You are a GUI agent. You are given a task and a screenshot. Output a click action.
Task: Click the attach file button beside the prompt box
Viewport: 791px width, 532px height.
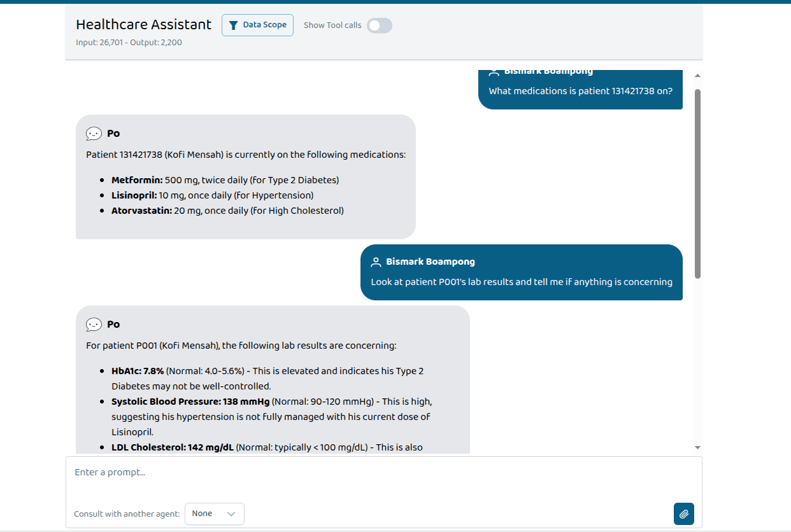(x=683, y=514)
